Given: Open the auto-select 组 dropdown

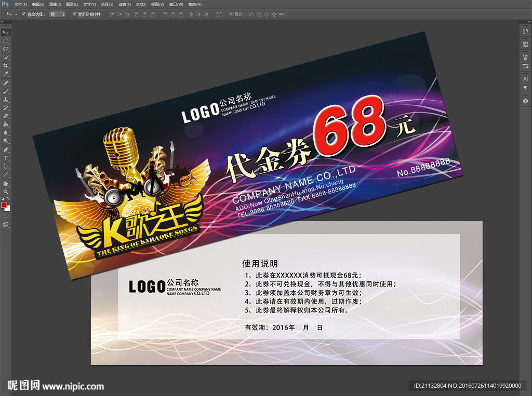Looking at the screenshot, I should point(57,14).
